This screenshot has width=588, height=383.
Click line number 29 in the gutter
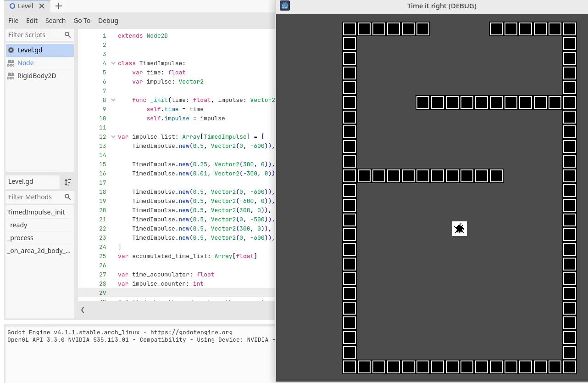coord(102,293)
